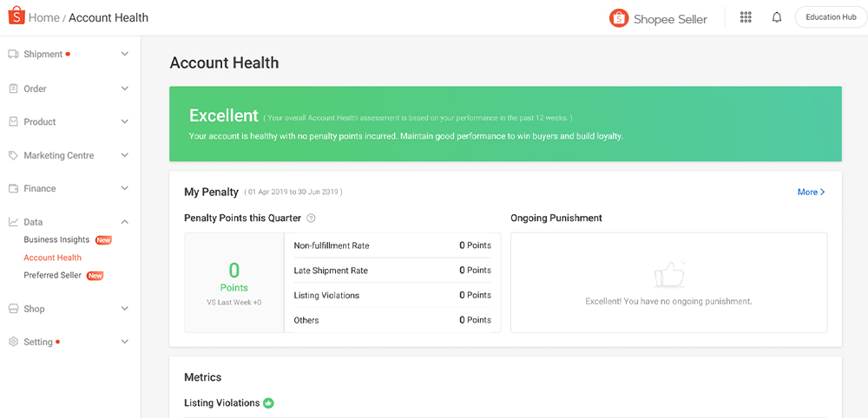This screenshot has width=868, height=418.
Task: Click the Education Hub button
Action: [x=830, y=17]
